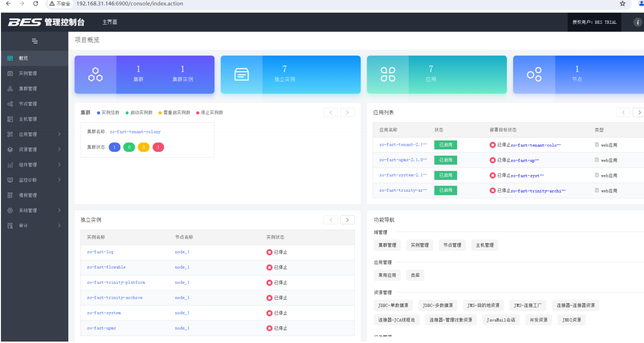The height and width of the screenshot is (343, 644).
Task: Click the JDBC-单数据源 navigation button
Action: coord(393,306)
